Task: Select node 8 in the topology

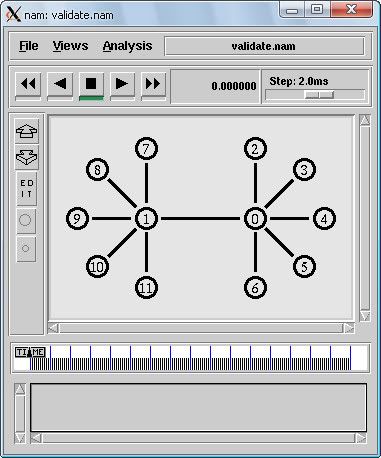Action: (x=97, y=170)
